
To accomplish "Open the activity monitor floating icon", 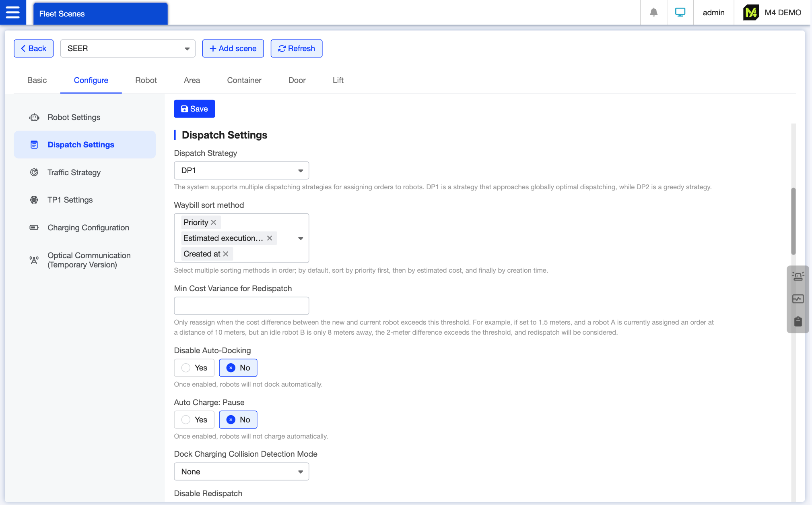I will pyautogui.click(x=798, y=299).
